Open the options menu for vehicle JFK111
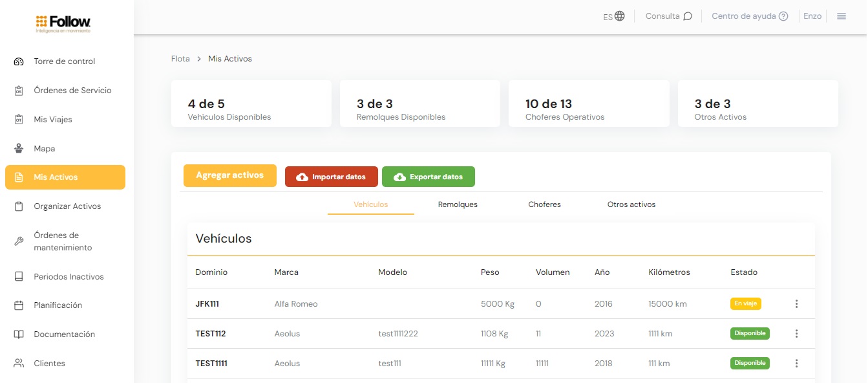The image size is (868, 383). [796, 304]
